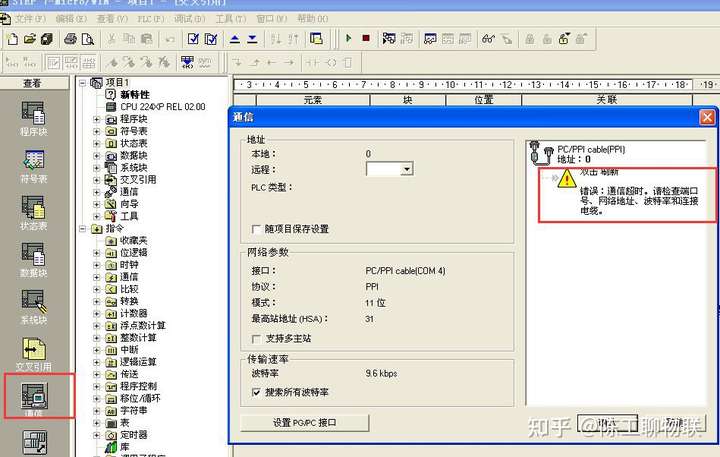The height and width of the screenshot is (457, 720).
Task: Select 计数器 in the instruction tree
Action: coord(134,313)
